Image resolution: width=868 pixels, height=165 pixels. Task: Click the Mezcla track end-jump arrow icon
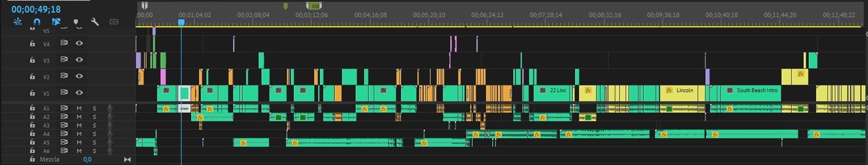127,160
